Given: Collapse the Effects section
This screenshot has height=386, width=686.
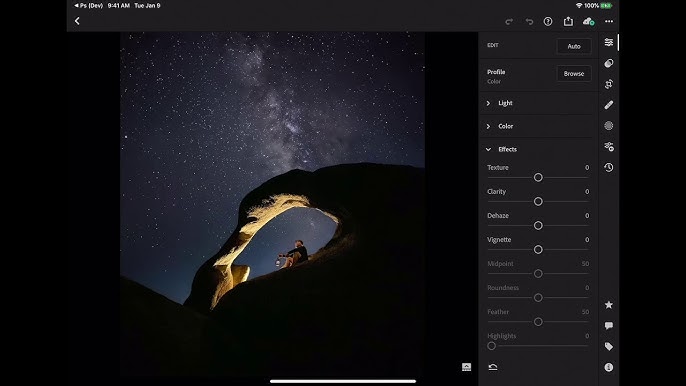Looking at the screenshot, I should (x=538, y=149).
